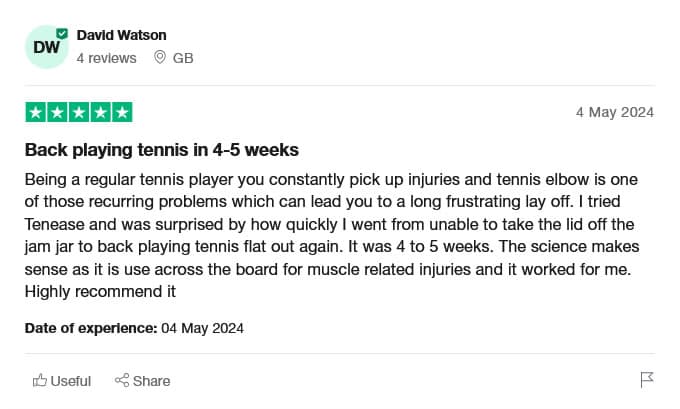Screen dimensions: 680x409
Task: Click the green verified checkmark badge
Action: [x=62, y=33]
